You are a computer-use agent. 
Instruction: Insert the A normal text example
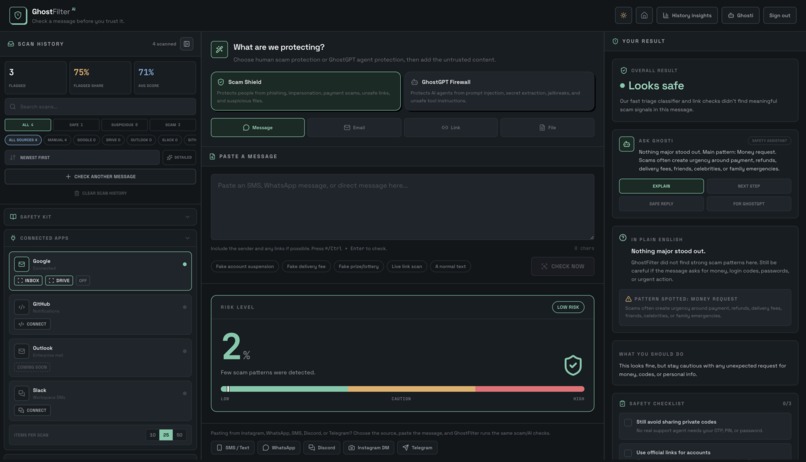tap(450, 266)
